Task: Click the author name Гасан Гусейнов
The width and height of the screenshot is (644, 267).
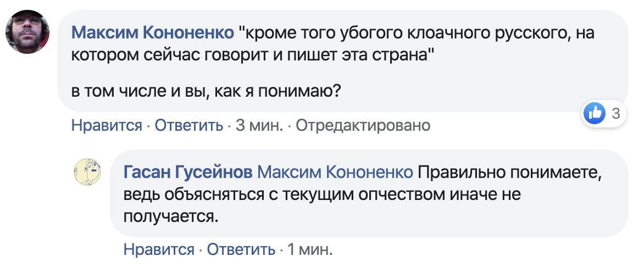Action: (188, 173)
